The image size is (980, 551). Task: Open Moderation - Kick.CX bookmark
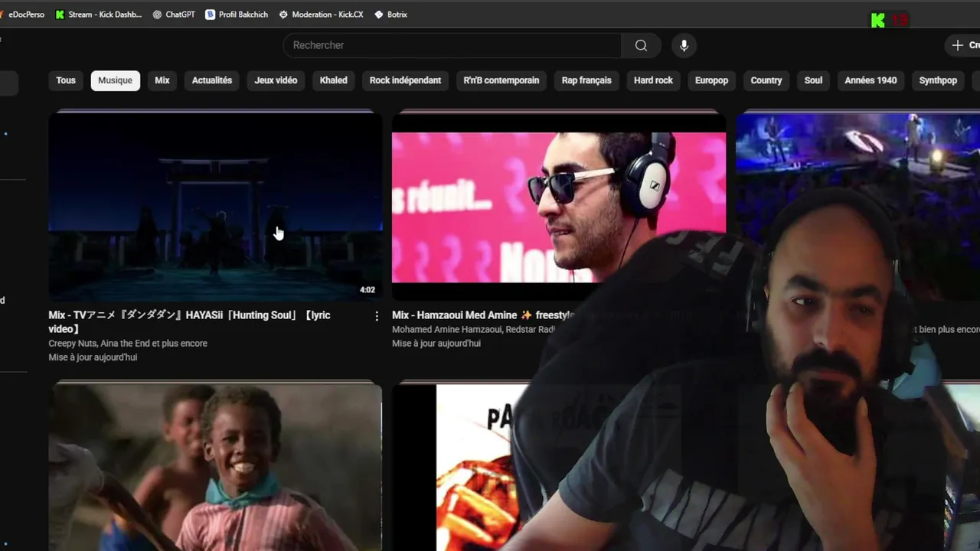tap(321, 15)
